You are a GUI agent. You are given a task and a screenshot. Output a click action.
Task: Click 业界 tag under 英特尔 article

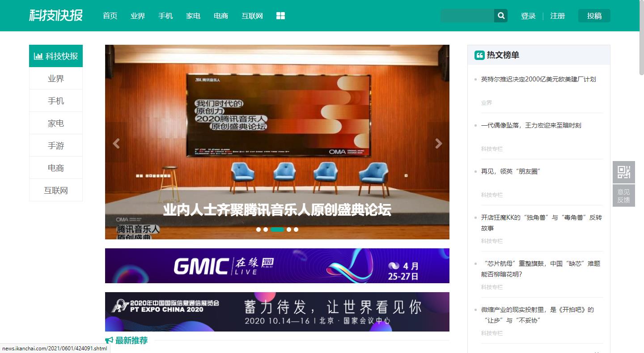[x=487, y=102]
